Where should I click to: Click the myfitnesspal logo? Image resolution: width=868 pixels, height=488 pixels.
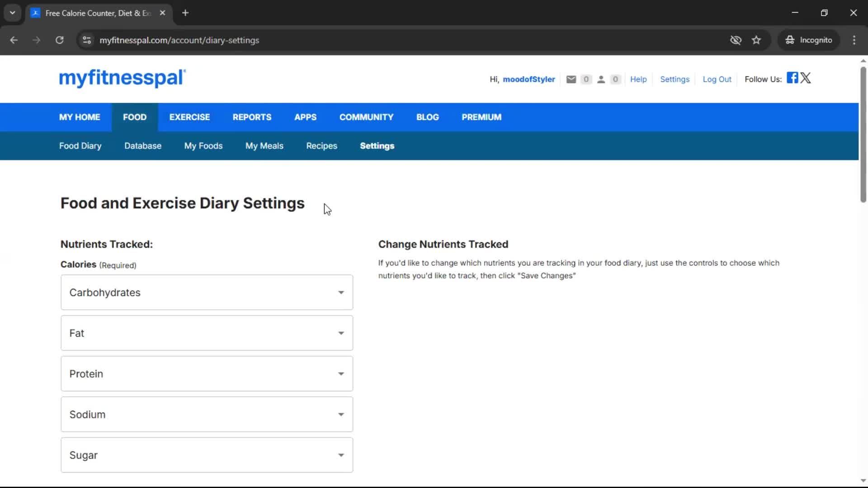(x=122, y=78)
